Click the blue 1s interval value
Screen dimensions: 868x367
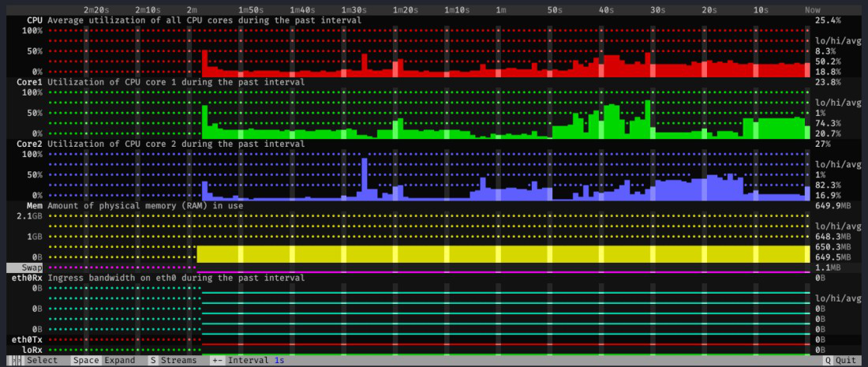click(x=279, y=361)
